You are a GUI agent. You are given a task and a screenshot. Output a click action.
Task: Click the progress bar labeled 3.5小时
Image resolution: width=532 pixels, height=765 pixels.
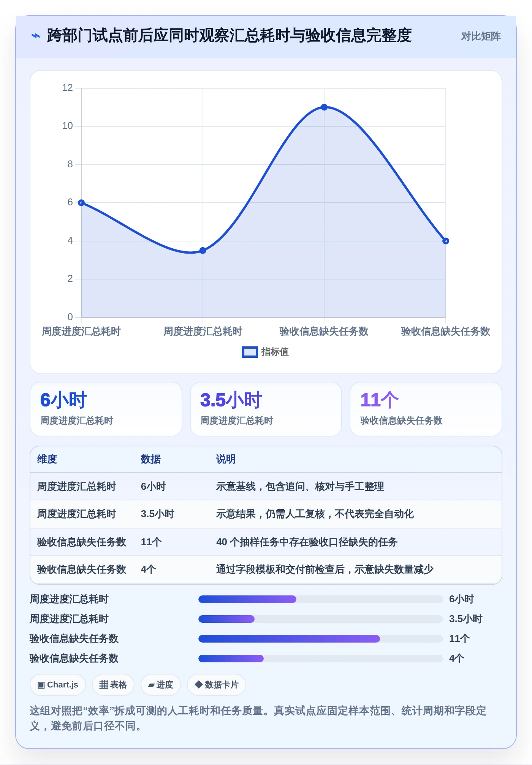[x=321, y=619]
